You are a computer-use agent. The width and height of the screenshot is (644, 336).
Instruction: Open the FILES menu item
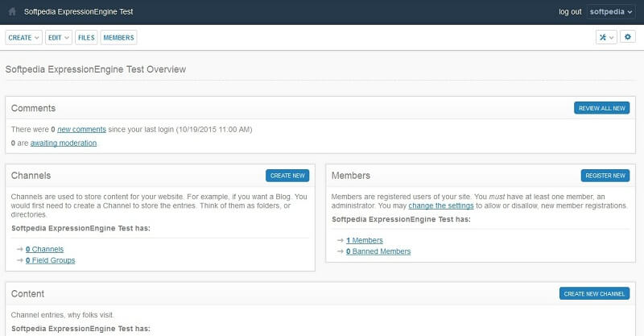coord(86,37)
